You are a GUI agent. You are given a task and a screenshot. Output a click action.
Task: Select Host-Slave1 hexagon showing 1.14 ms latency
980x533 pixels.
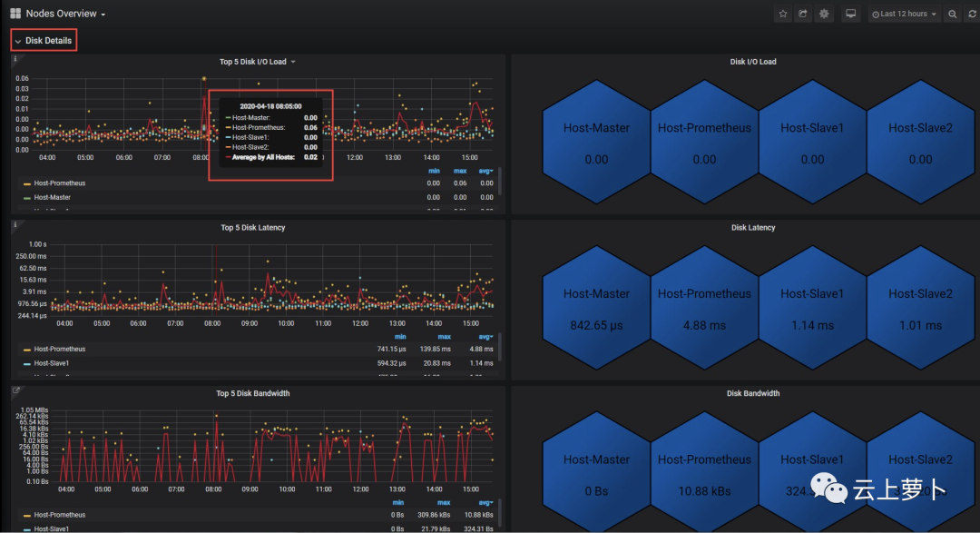(x=812, y=308)
